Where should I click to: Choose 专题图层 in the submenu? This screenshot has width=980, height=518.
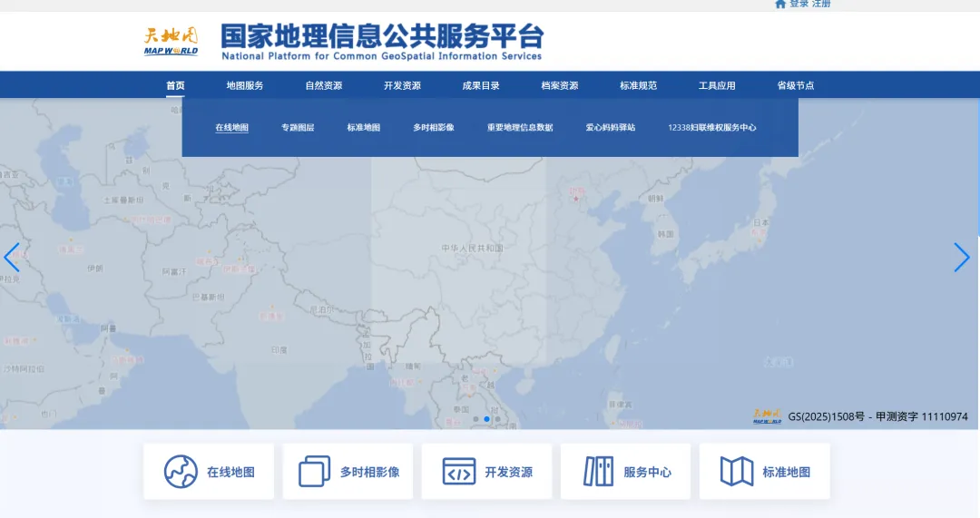point(298,128)
